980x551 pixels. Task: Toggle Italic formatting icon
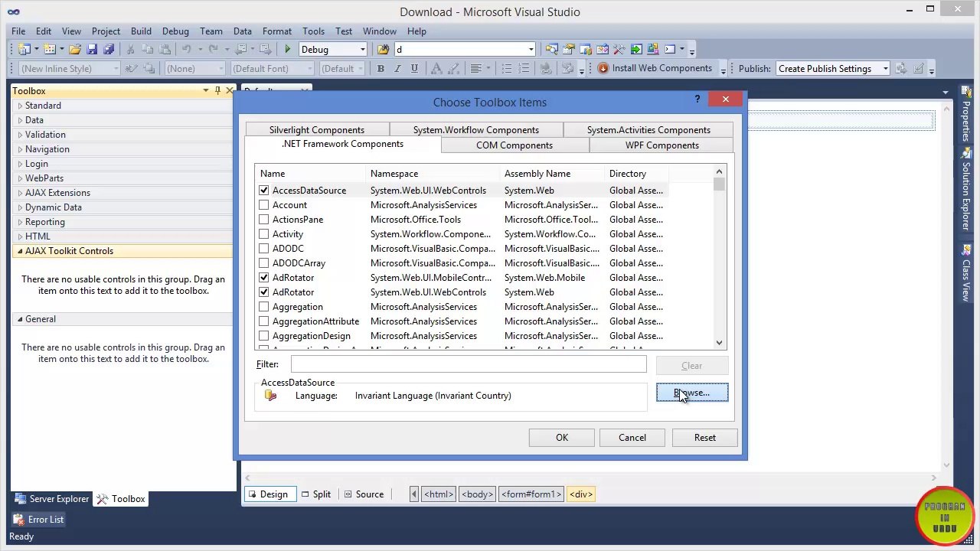tap(397, 69)
